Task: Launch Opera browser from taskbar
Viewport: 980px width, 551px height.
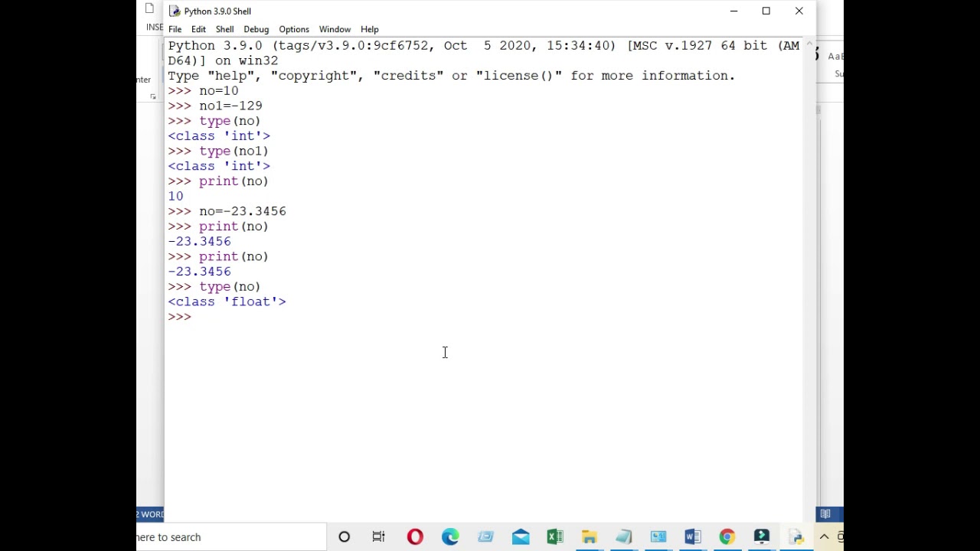Action: 415,537
